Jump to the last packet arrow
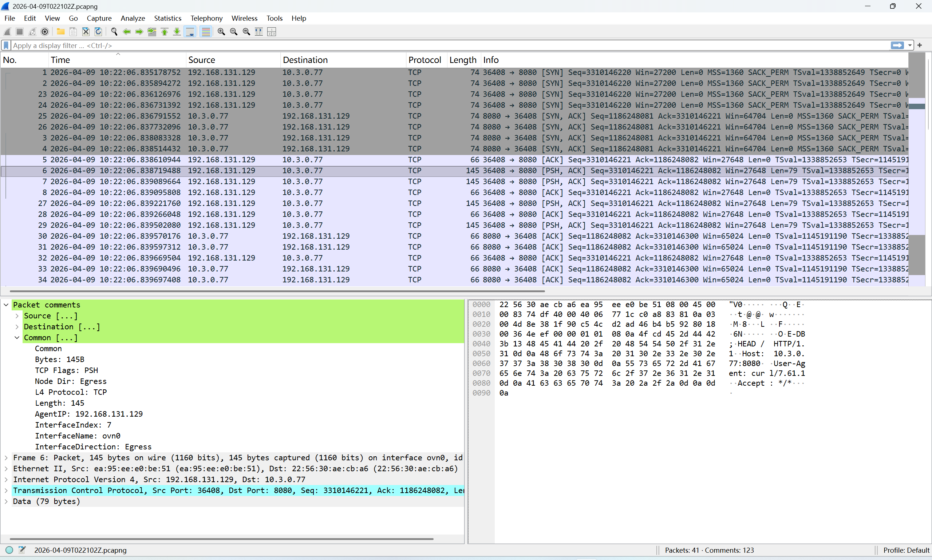 click(177, 32)
